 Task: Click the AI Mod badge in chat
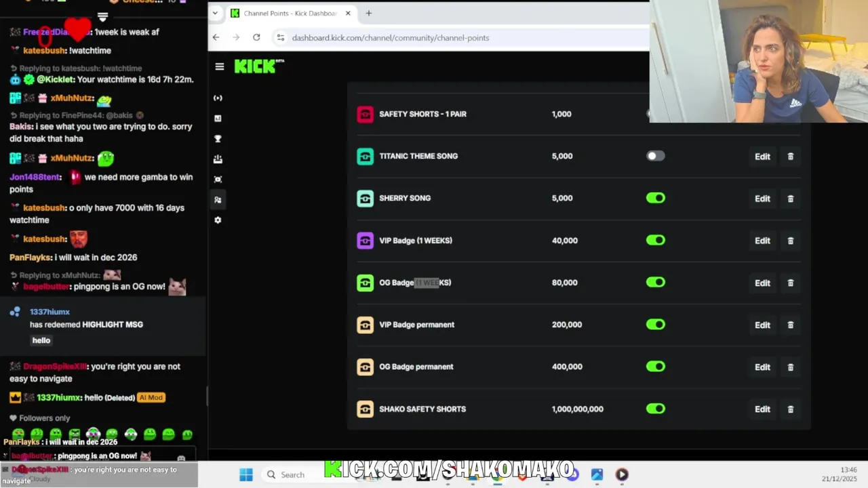[x=151, y=397]
